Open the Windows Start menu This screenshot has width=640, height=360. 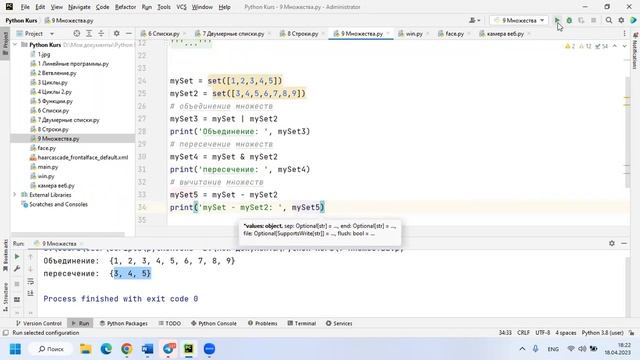[x=15, y=349]
